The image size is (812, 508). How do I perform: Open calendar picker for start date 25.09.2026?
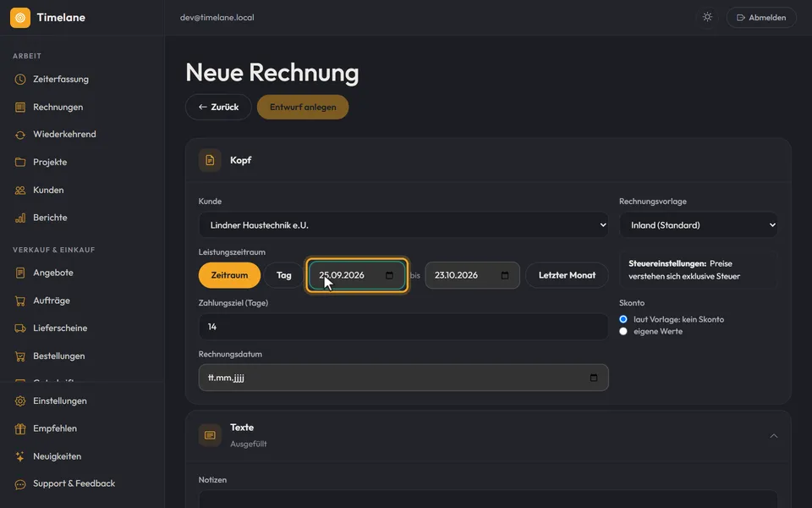click(389, 275)
